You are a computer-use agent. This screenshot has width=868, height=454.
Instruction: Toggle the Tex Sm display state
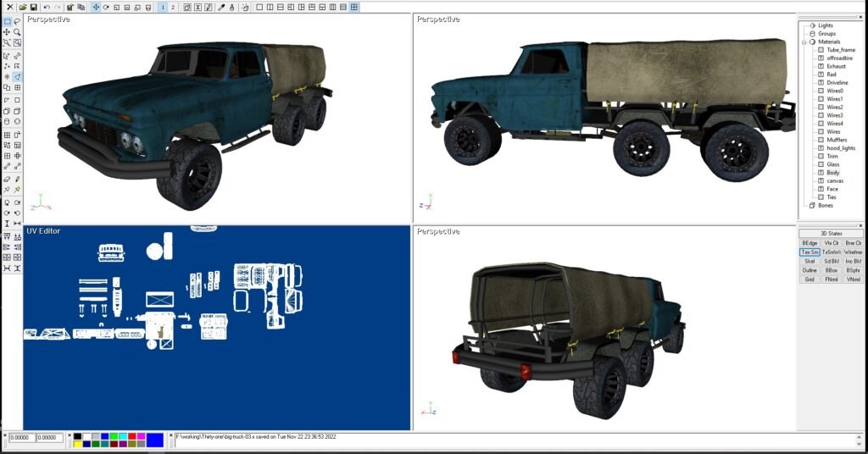tap(810, 252)
